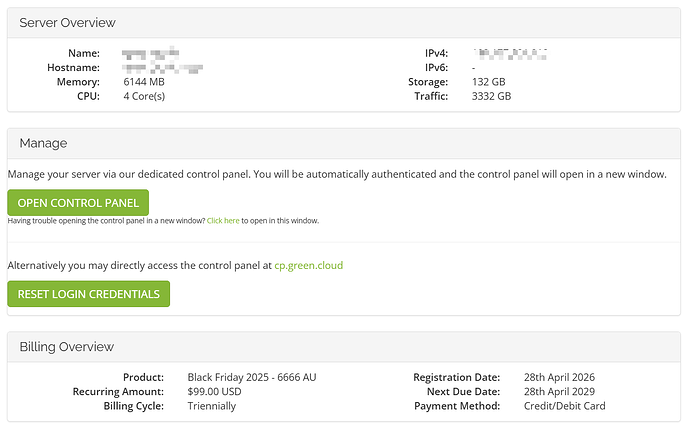Click the 28th April 2029 due date
The height and width of the screenshot is (426, 690).
(x=559, y=392)
